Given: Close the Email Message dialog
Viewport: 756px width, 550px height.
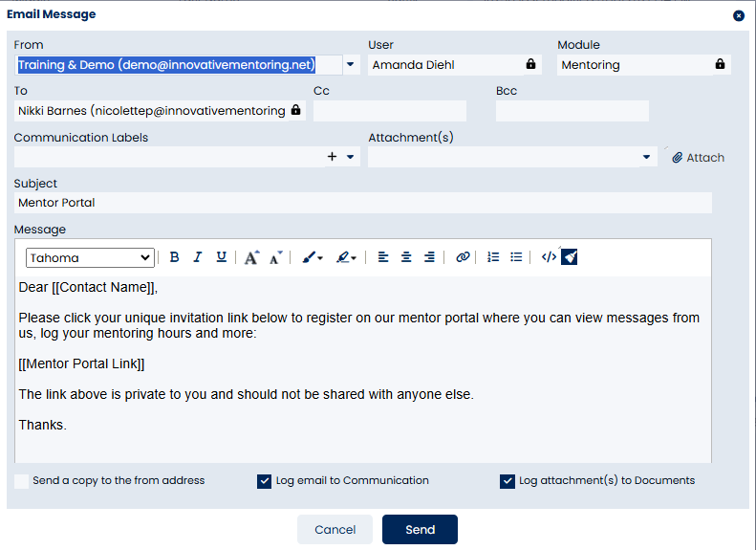Looking at the screenshot, I should pyautogui.click(x=739, y=16).
